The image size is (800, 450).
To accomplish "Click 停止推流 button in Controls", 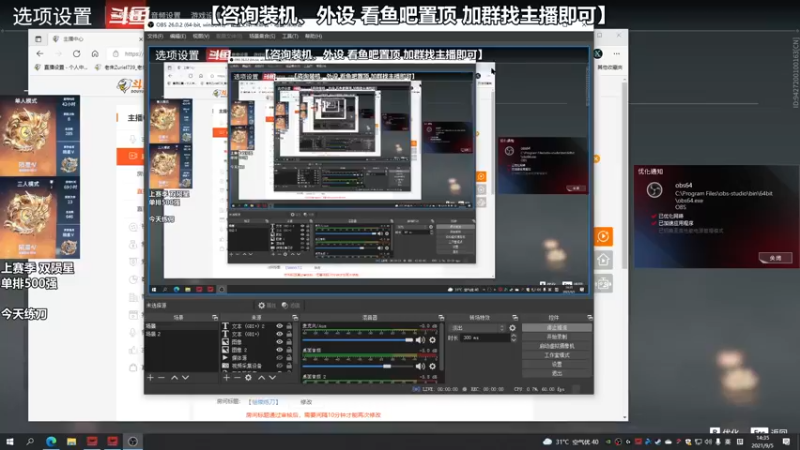I will tap(557, 328).
